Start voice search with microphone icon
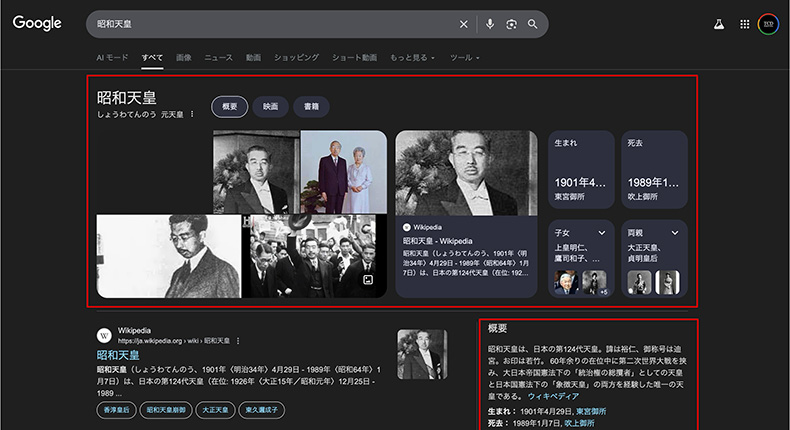 [x=490, y=24]
